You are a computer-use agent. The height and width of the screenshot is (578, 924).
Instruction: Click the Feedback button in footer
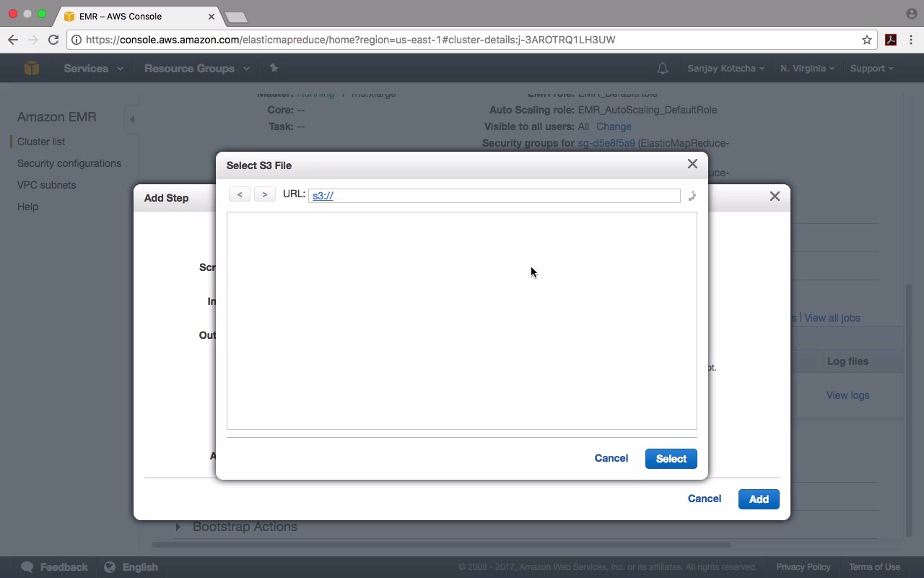[x=55, y=567]
